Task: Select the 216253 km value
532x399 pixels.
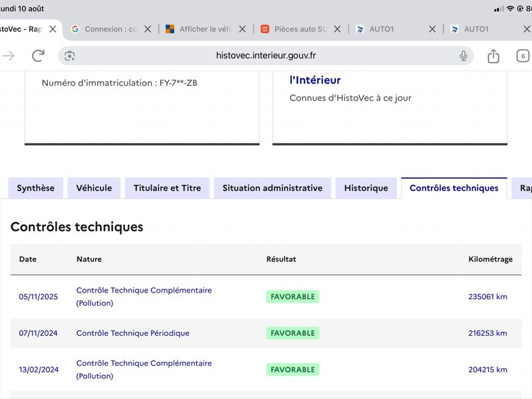Action: point(488,333)
